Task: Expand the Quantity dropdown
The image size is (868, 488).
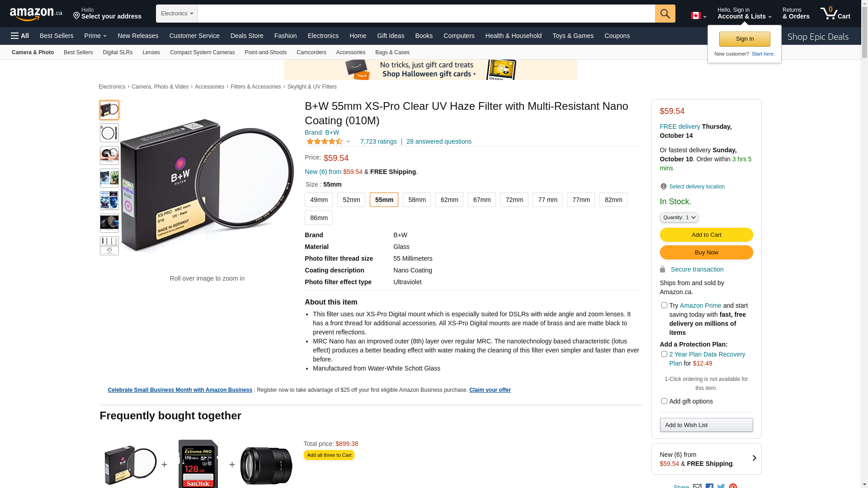Action: (679, 217)
